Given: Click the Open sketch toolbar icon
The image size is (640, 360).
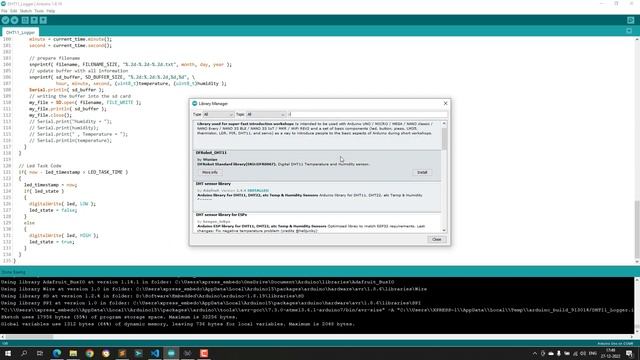Looking at the screenshot, I should click(x=34, y=20).
